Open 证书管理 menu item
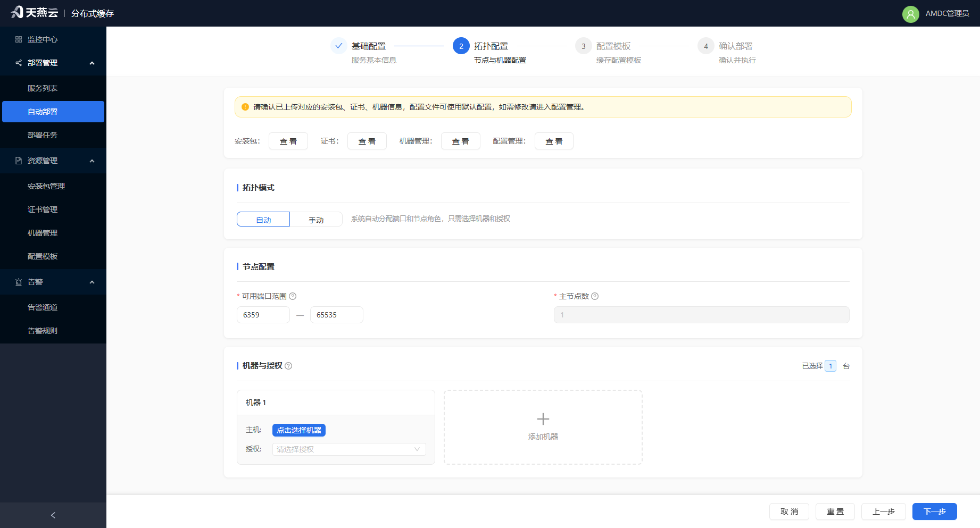Screen dimensions: 980x528 point(53,209)
